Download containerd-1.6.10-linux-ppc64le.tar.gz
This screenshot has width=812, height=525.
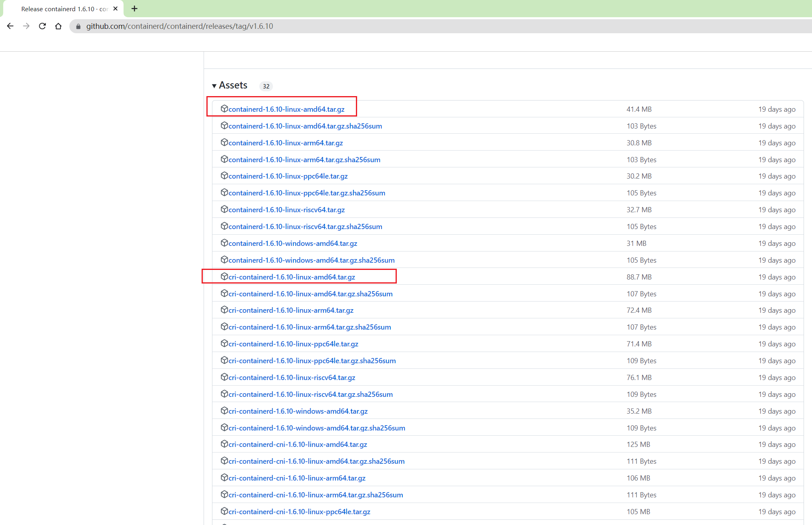pos(288,176)
